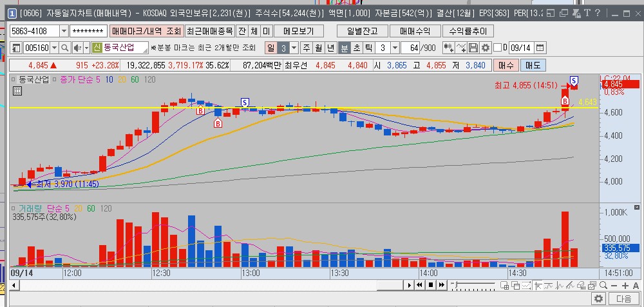Viewport: 644px width, 307px height.
Task: Switch to 분 (minute) chart period
Action: point(344,48)
